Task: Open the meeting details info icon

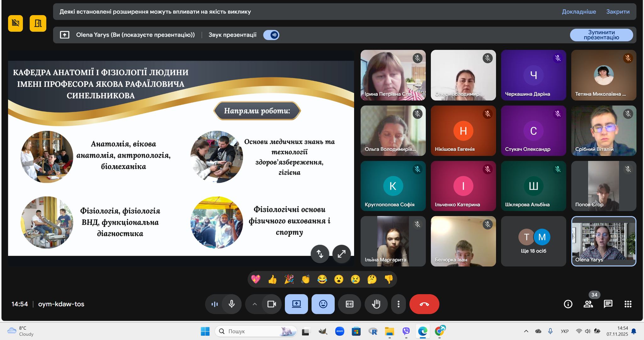Action: pos(568,304)
